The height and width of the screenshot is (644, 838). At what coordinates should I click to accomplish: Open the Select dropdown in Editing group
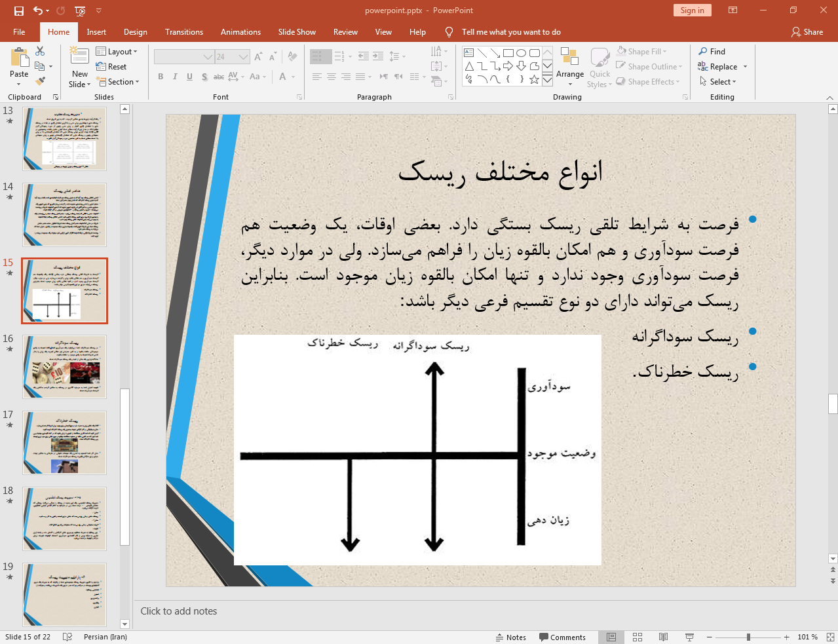[x=718, y=81]
